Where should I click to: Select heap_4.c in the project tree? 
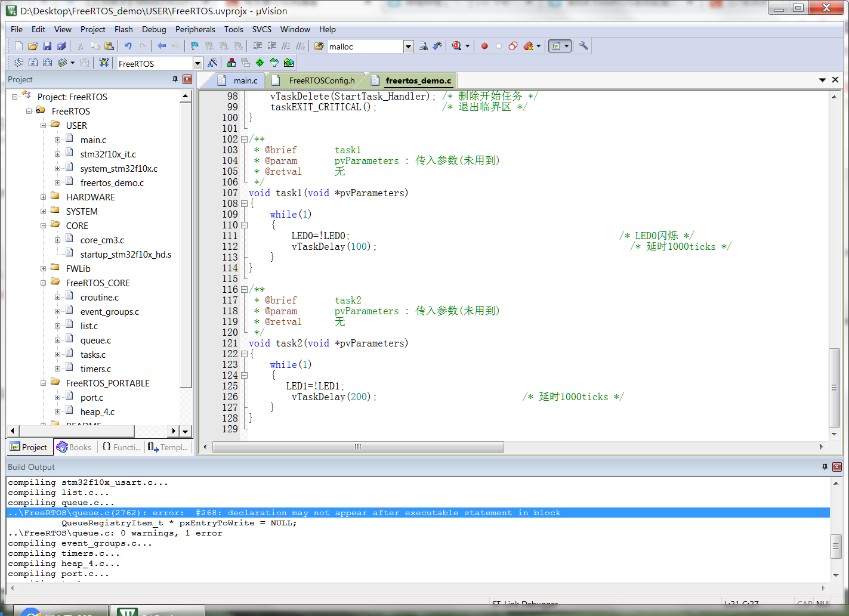tap(97, 412)
